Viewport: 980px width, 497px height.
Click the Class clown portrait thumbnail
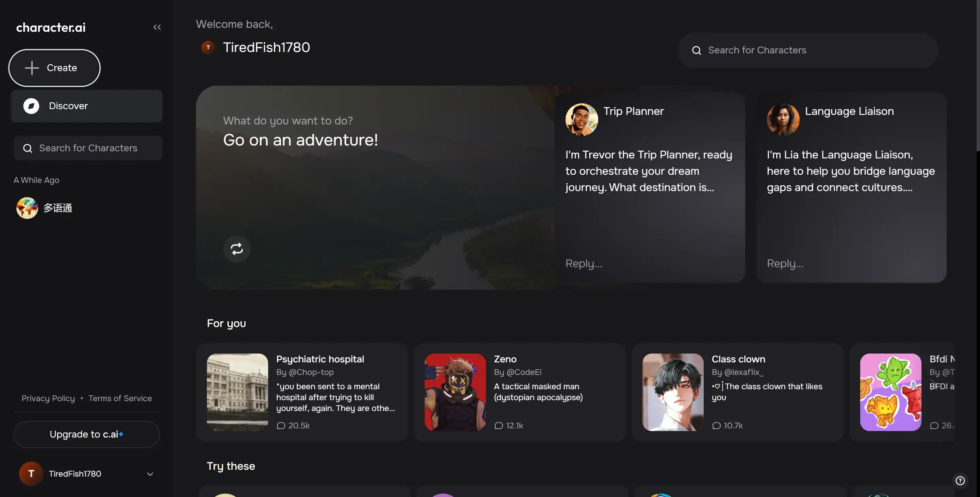tap(673, 392)
